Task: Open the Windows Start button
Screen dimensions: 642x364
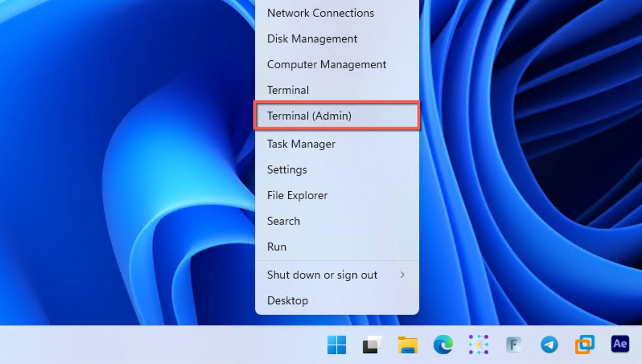Action: pyautogui.click(x=337, y=345)
